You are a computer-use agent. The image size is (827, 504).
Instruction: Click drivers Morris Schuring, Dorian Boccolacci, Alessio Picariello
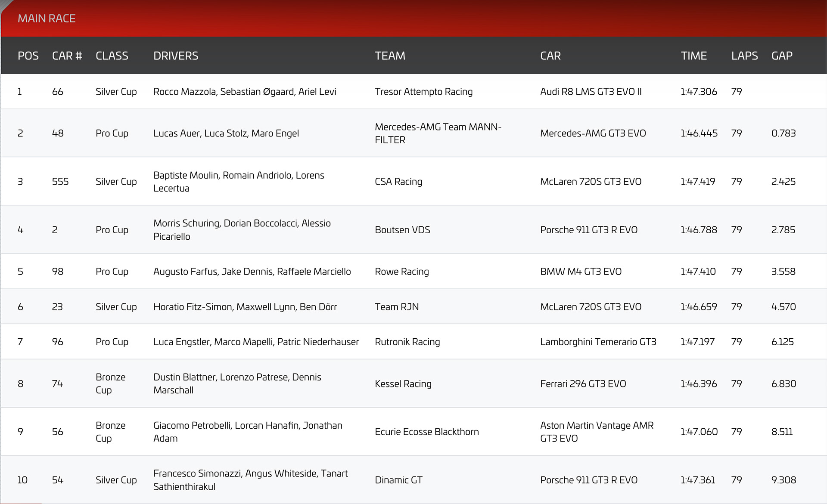242,230
